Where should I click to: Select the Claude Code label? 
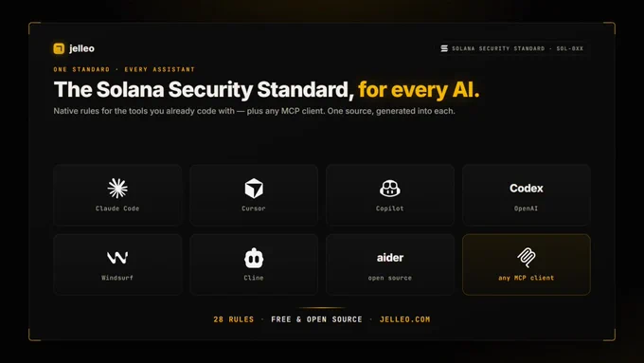coord(117,209)
